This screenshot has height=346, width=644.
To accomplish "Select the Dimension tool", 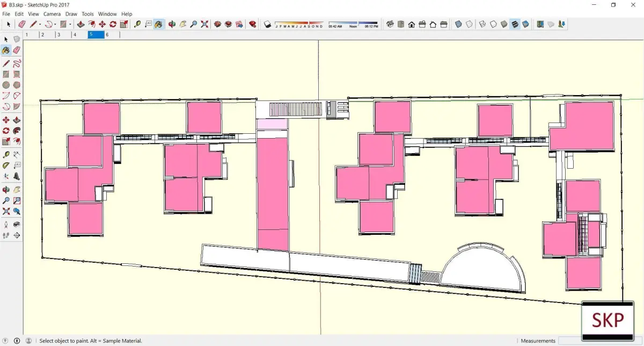I will (17, 154).
